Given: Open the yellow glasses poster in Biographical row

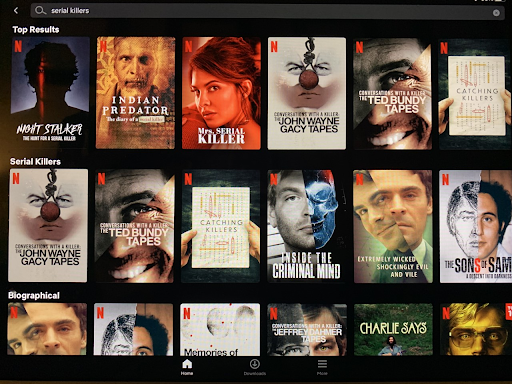Looking at the screenshot, I should (x=476, y=330).
